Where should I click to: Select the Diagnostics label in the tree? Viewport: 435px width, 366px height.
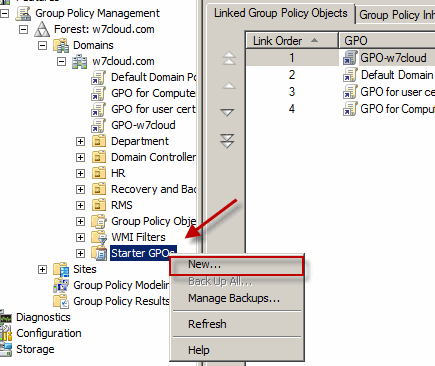tap(43, 317)
